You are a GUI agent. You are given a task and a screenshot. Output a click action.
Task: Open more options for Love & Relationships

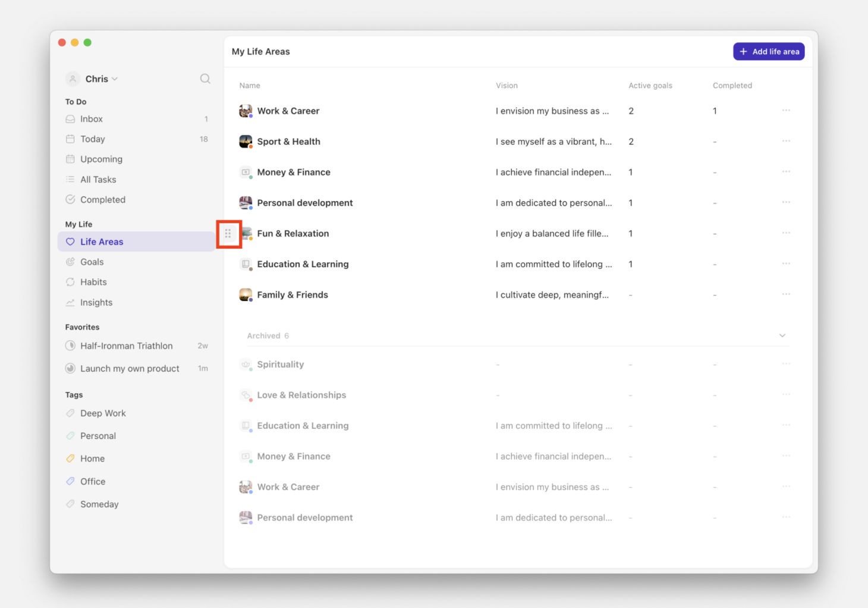[x=786, y=394]
